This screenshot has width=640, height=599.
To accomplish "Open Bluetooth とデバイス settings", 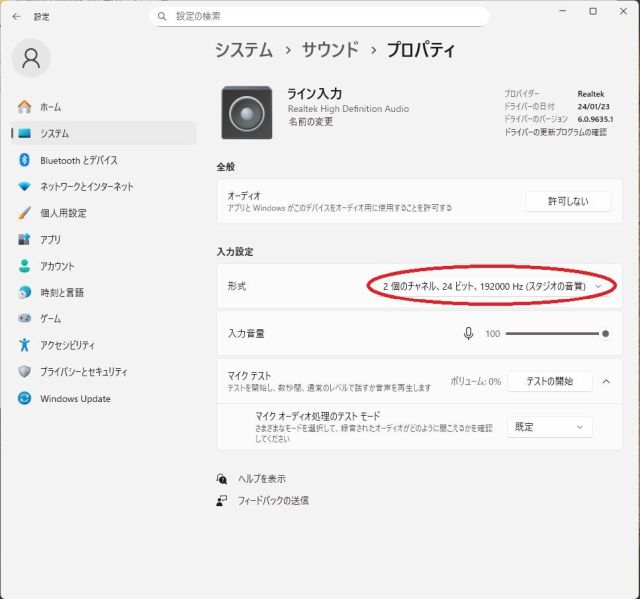I will pyautogui.click(x=79, y=160).
